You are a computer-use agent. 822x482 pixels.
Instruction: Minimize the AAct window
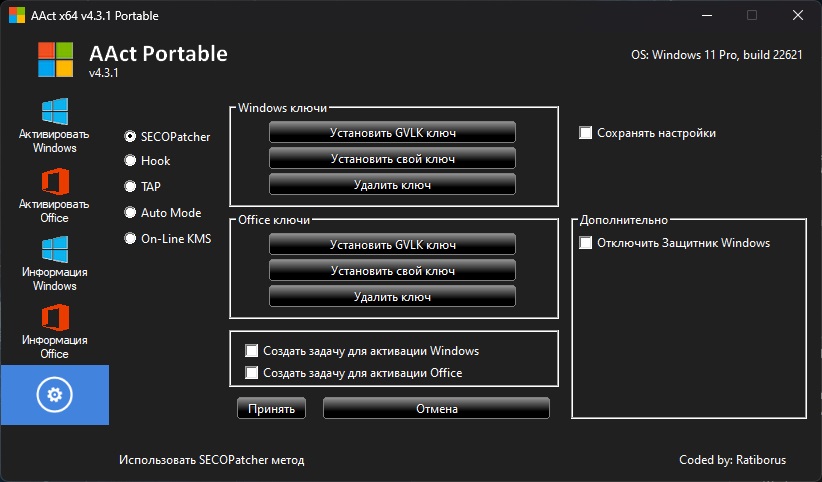click(704, 16)
